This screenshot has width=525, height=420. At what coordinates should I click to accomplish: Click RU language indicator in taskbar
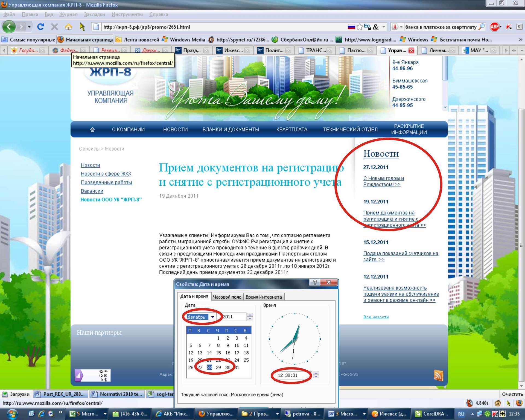click(461, 414)
